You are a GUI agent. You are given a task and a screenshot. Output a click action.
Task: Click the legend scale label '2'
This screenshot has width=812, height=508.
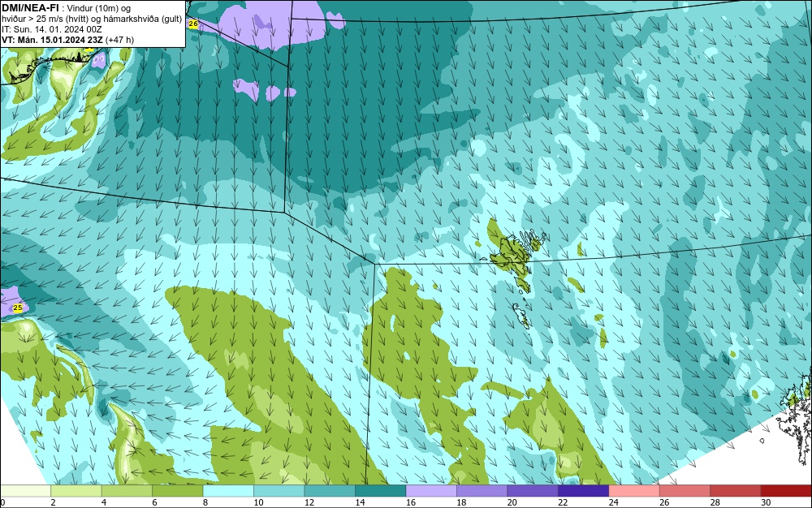point(54,502)
